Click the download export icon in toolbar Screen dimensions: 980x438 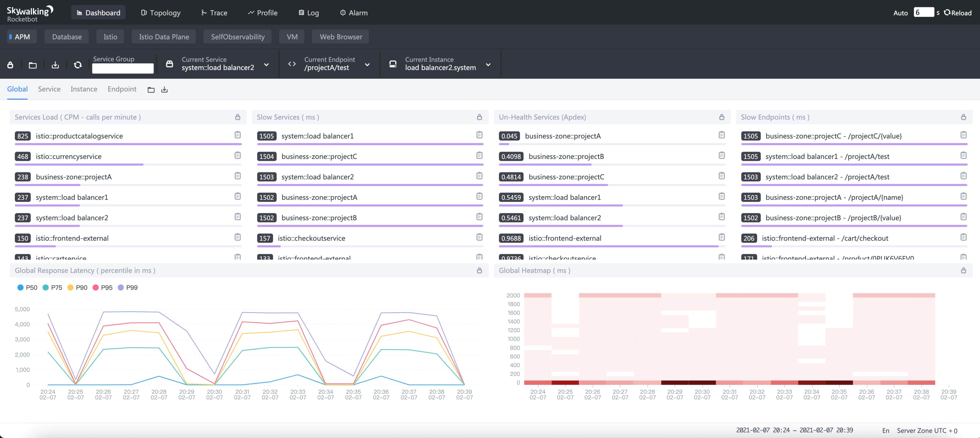click(55, 65)
